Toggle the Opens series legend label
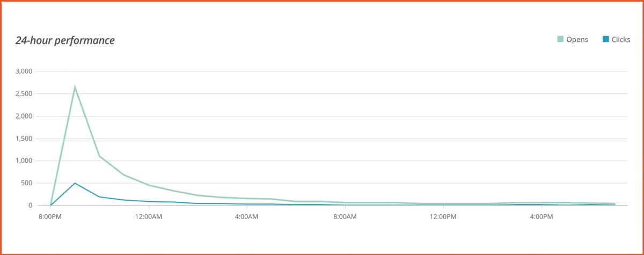 pos(577,39)
